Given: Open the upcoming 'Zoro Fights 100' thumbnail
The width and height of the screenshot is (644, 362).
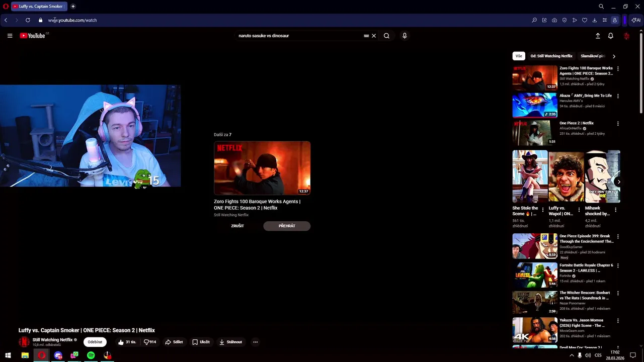Looking at the screenshot, I should coord(262,168).
